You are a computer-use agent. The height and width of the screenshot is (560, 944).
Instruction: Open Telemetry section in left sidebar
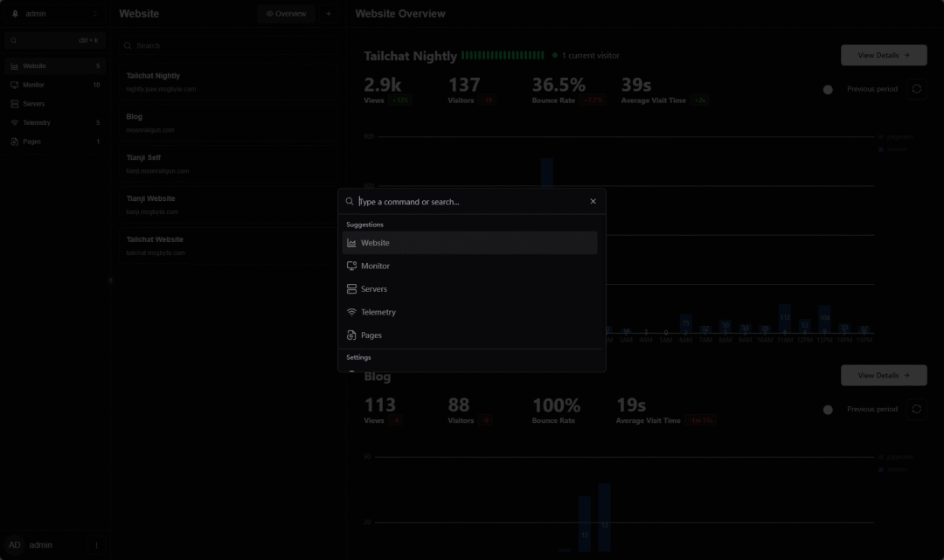[x=55, y=122]
